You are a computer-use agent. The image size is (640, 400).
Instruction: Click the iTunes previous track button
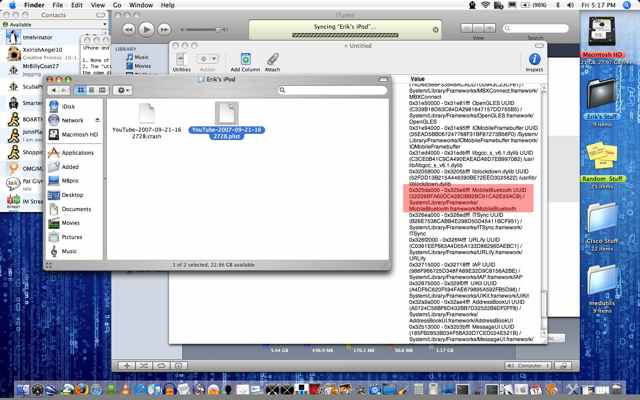click(129, 29)
